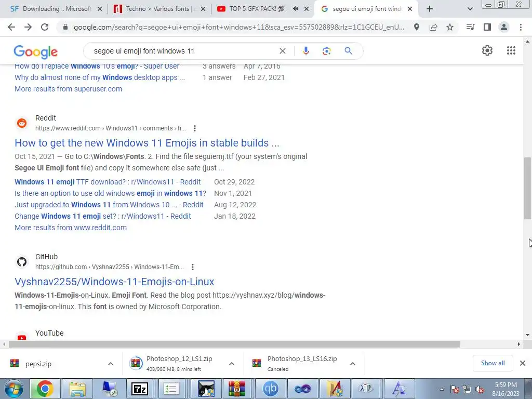The width and height of the screenshot is (532, 399).
Task: Open Google quick settings gear
Action: click(487, 50)
